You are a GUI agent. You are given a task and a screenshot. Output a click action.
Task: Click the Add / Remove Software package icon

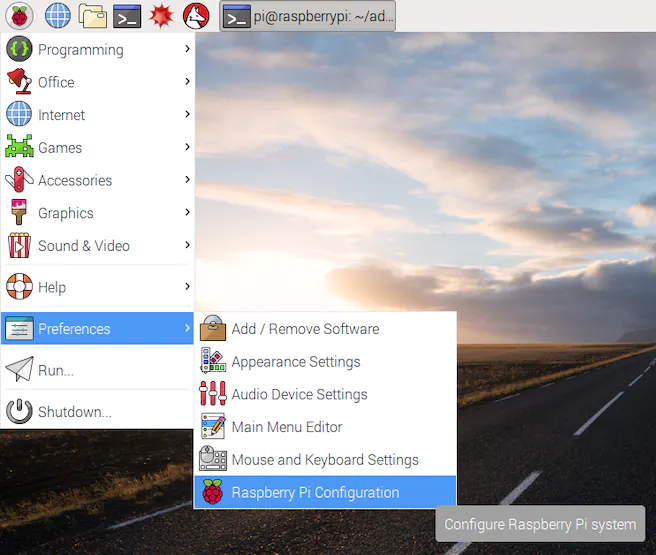tap(213, 328)
